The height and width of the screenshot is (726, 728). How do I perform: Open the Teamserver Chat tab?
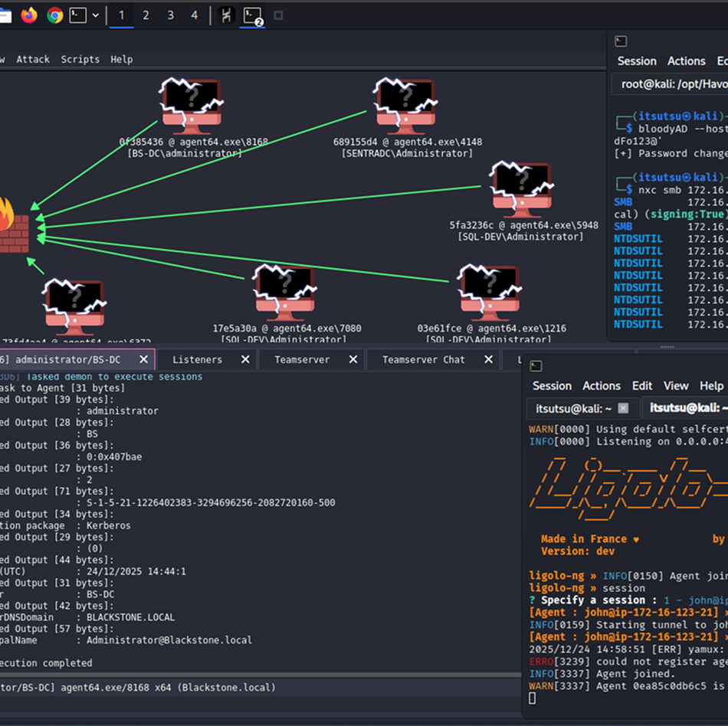tap(424, 359)
